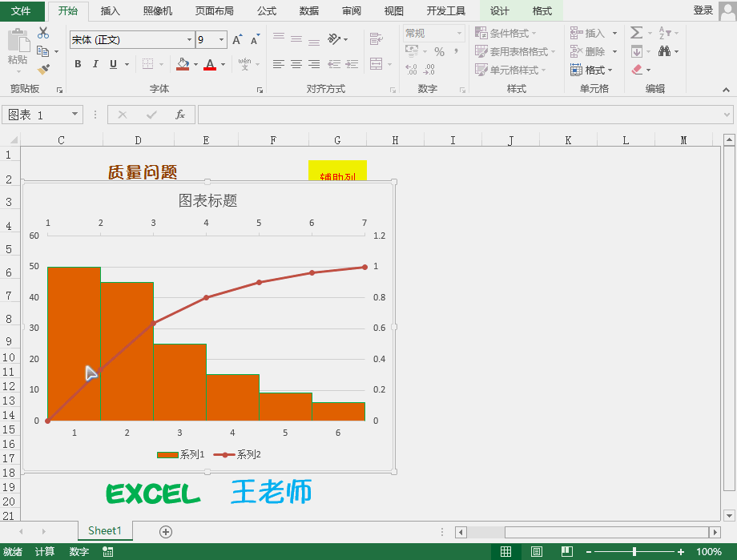737x560 pixels.
Task: Click the text Orientation icon
Action: click(x=334, y=38)
